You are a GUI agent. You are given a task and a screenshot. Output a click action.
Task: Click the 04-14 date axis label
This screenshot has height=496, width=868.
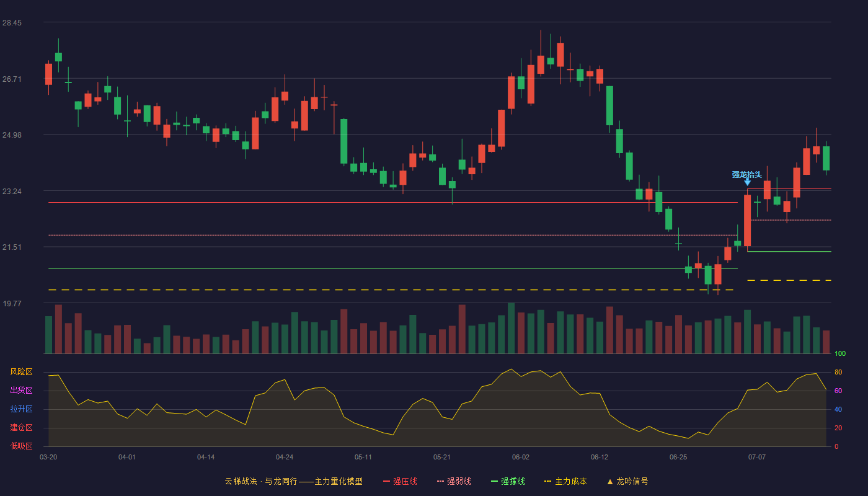206,457
